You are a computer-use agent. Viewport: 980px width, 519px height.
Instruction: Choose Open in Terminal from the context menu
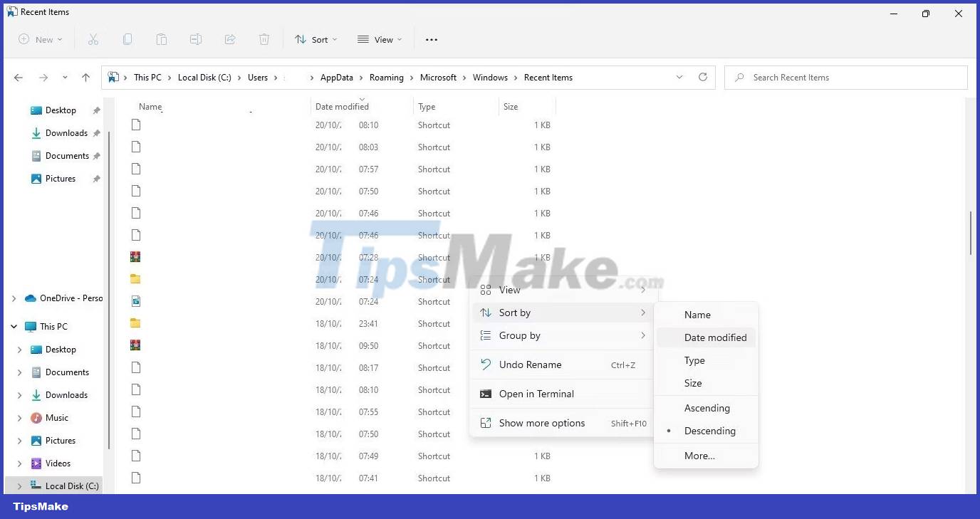pyautogui.click(x=536, y=394)
